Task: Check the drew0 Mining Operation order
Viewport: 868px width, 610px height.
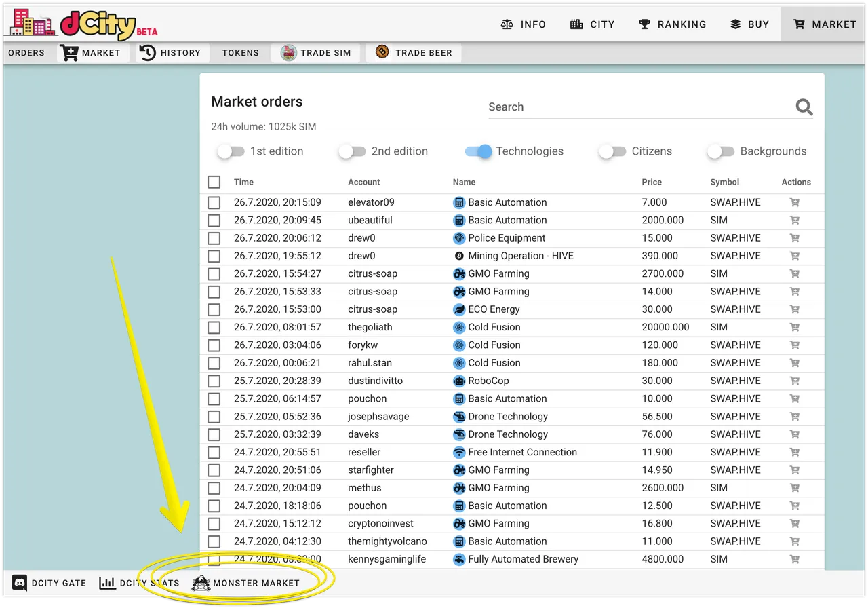Action: tap(214, 256)
